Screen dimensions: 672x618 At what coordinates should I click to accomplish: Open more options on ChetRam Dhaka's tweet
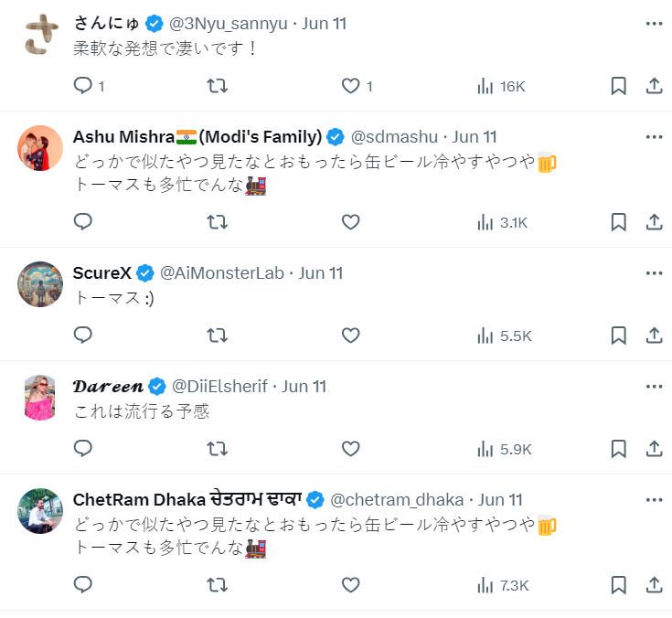click(654, 499)
